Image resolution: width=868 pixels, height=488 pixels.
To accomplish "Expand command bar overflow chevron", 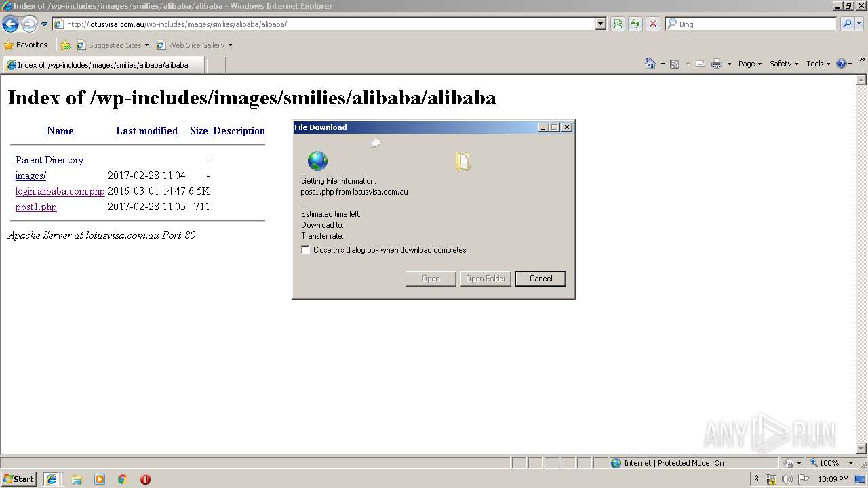I will coord(862,60).
